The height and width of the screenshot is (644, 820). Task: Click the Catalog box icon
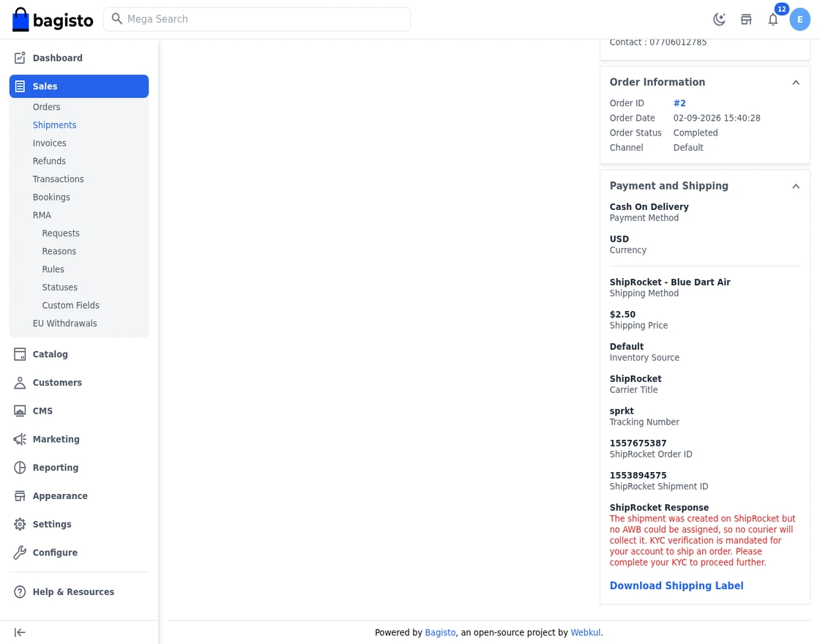[20, 354]
